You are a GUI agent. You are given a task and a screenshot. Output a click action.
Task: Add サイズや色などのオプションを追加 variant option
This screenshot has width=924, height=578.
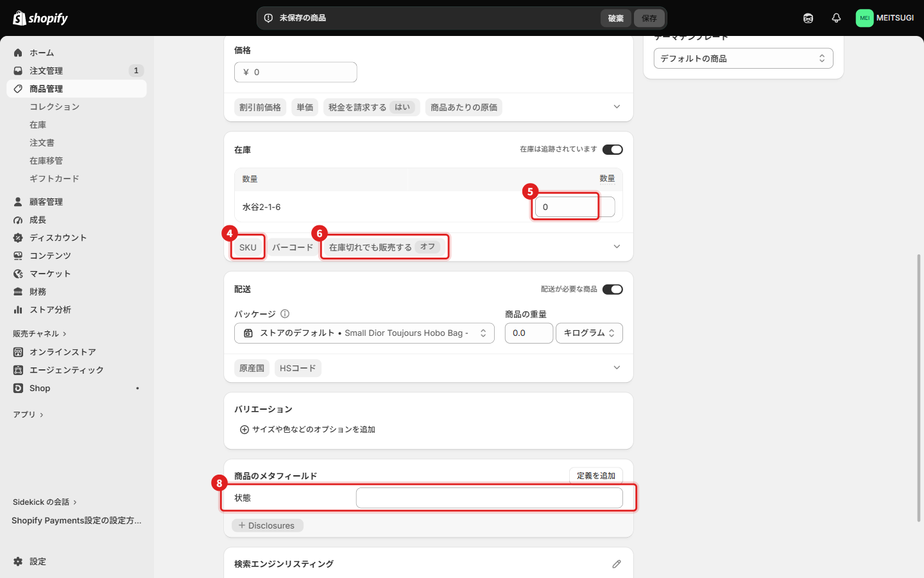pyautogui.click(x=307, y=430)
